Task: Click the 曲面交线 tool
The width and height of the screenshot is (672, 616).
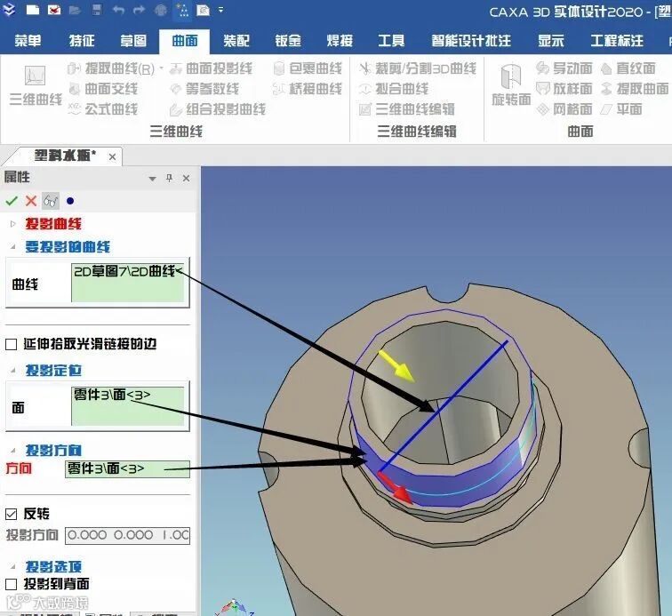Action: [103, 89]
